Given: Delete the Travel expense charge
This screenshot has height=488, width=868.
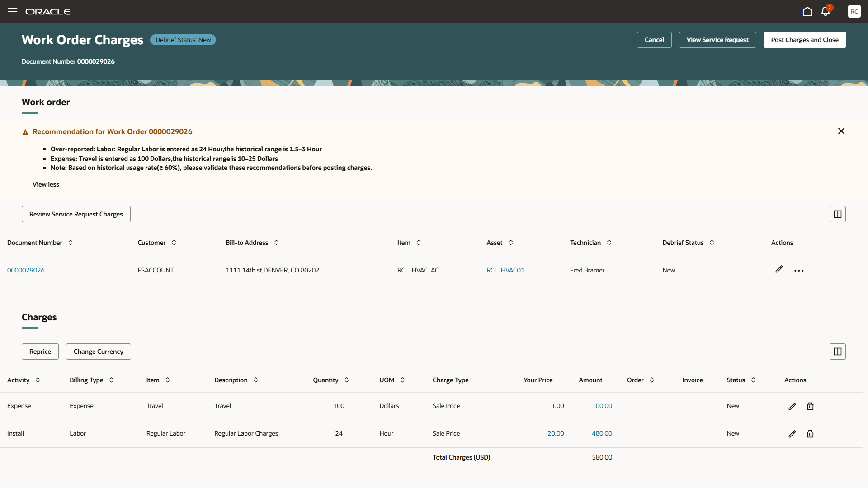Looking at the screenshot, I should (x=810, y=406).
